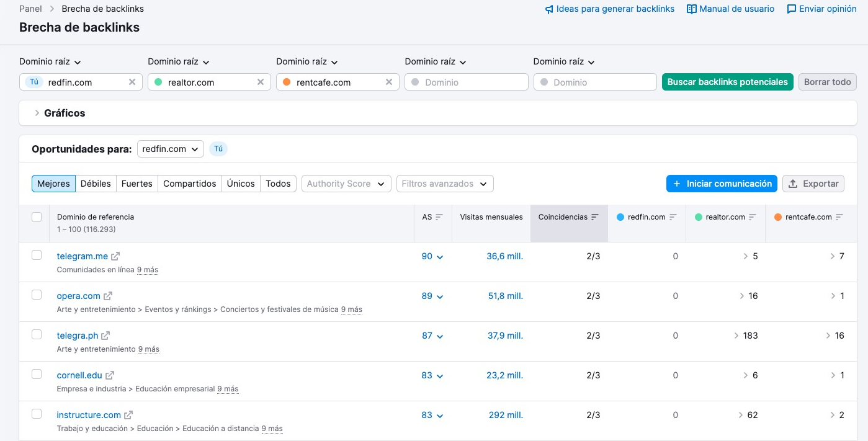Click the book icon for Manual de usuario
868x441 pixels.
coord(692,9)
